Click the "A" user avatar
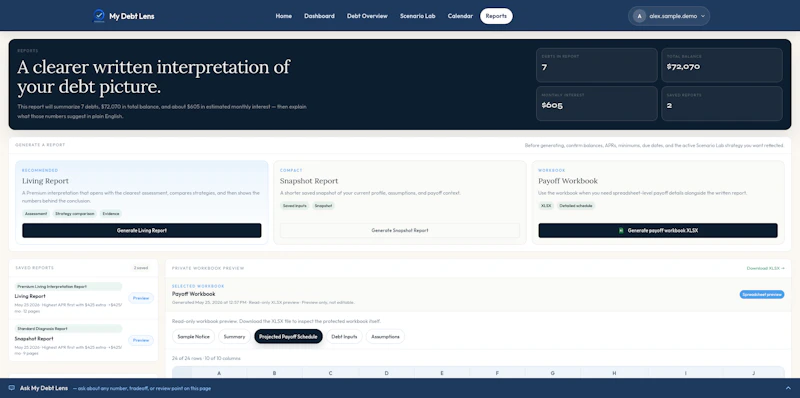The width and height of the screenshot is (800, 398). [x=639, y=16]
